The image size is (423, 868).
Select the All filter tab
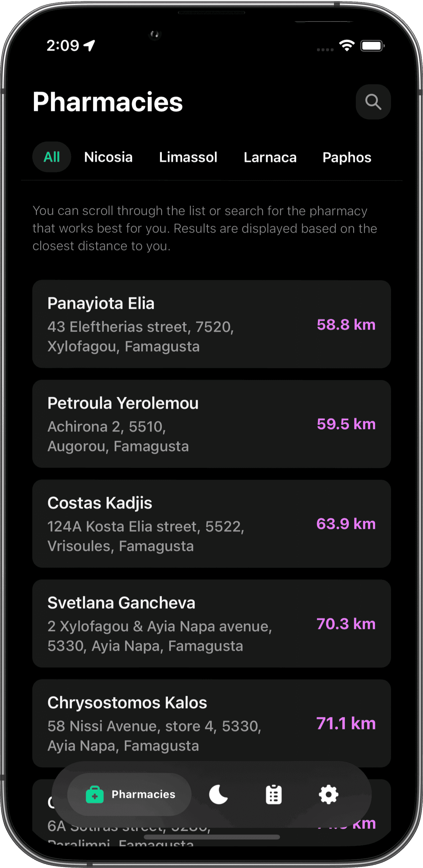(x=52, y=157)
